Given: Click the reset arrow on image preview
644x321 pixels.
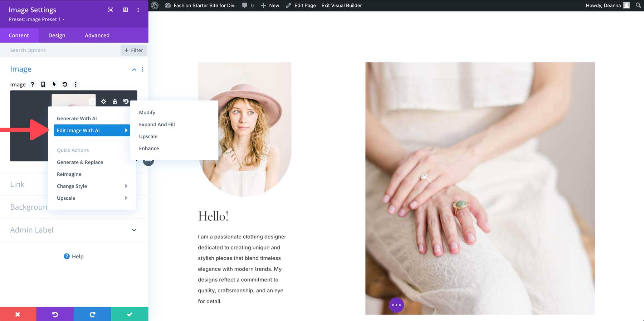Looking at the screenshot, I should [x=126, y=102].
